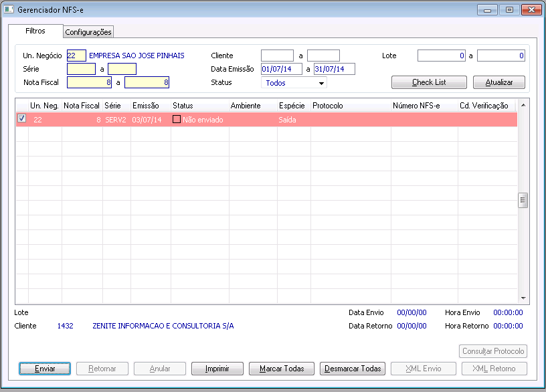
Task: Click the first Série input field
Action: coord(81,69)
